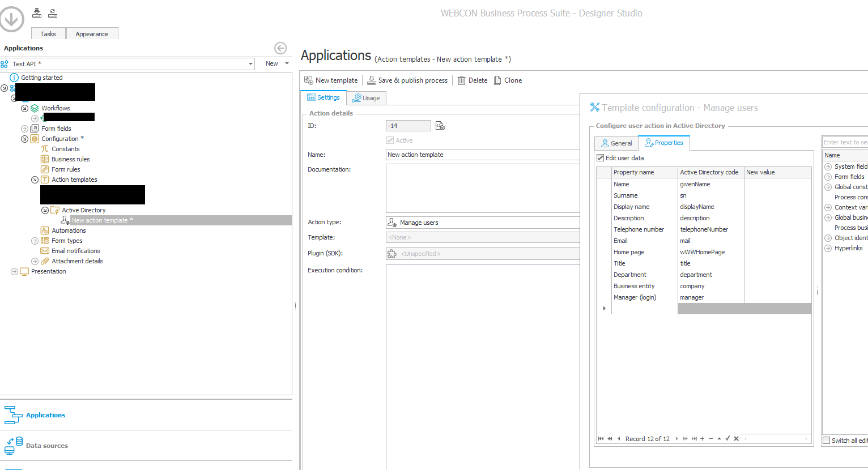
Task: Click the Attachment details paperclip icon
Action: point(45,261)
